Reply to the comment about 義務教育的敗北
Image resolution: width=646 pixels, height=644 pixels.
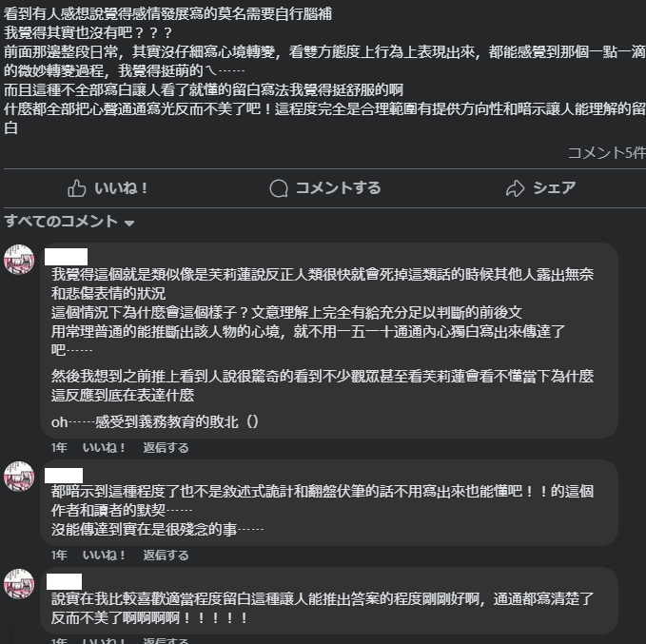click(x=166, y=447)
